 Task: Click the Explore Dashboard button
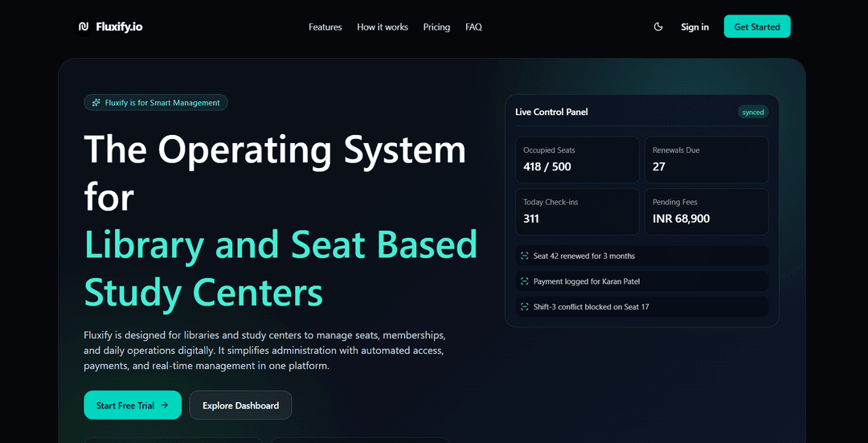[240, 405]
